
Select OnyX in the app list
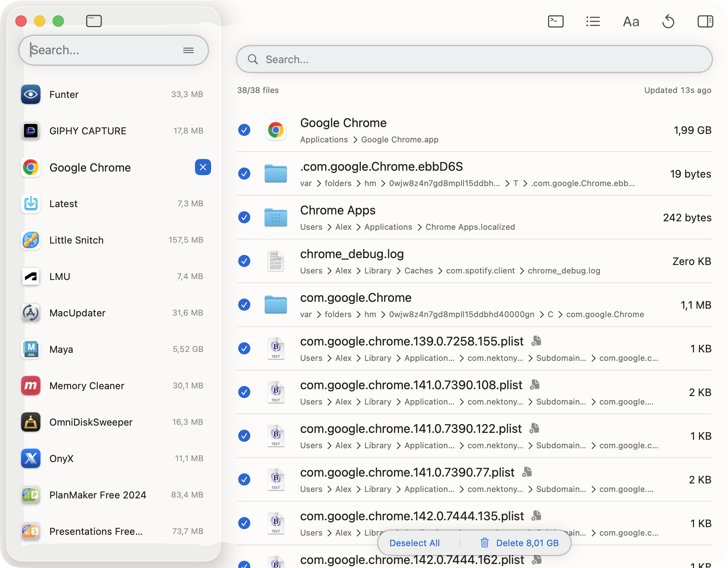(x=113, y=458)
